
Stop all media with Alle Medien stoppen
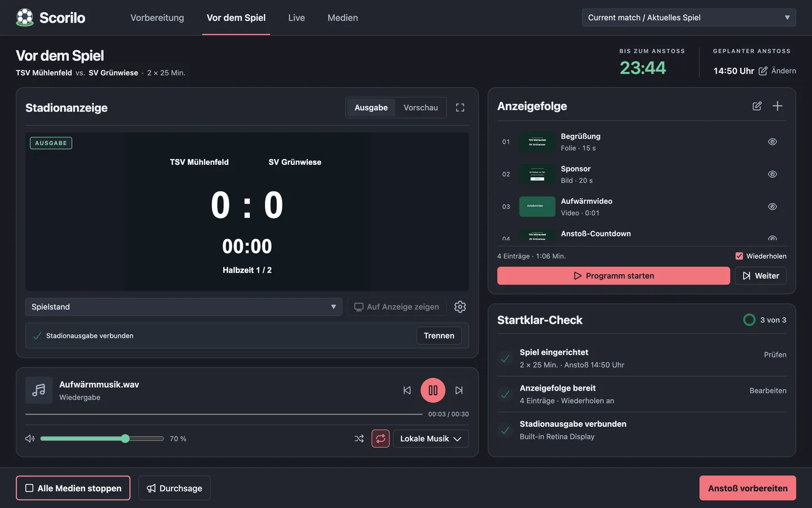[x=73, y=488]
